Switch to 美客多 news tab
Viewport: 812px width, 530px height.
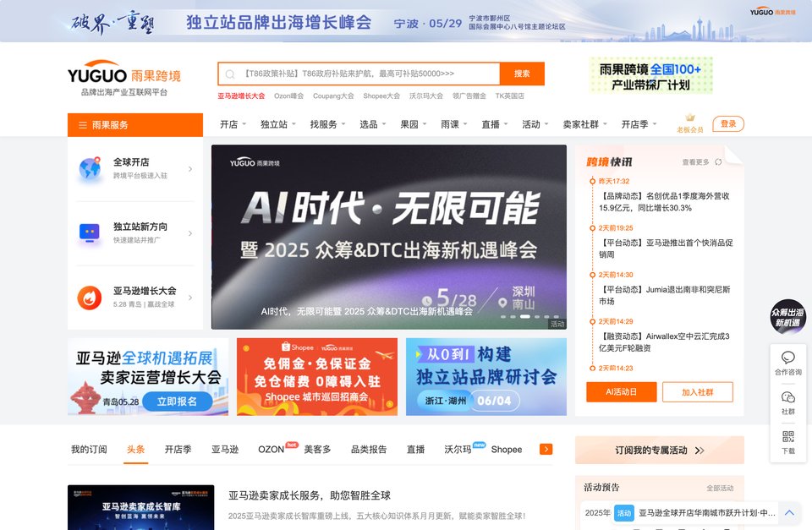point(317,449)
